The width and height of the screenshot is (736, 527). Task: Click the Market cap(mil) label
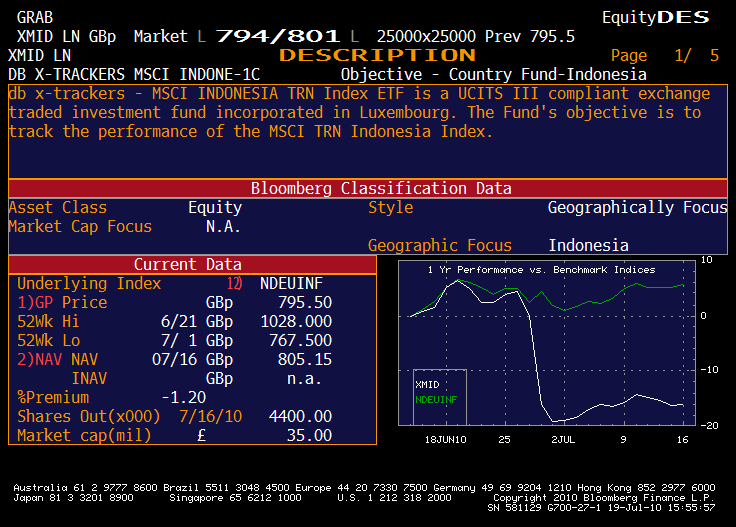pos(84,435)
